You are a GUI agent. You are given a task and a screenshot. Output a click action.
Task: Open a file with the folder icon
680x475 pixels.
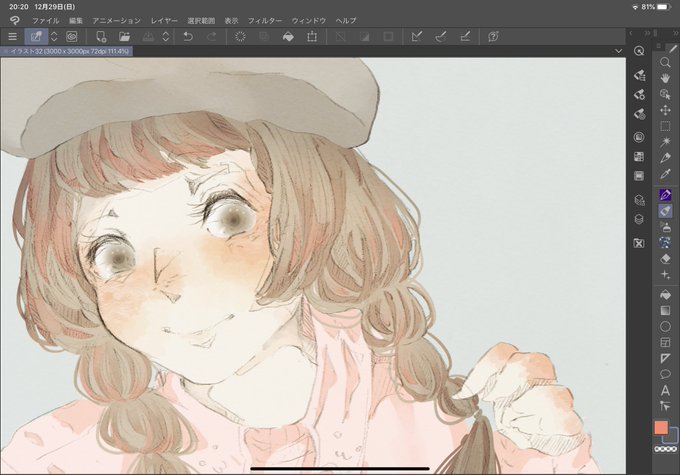tap(124, 37)
